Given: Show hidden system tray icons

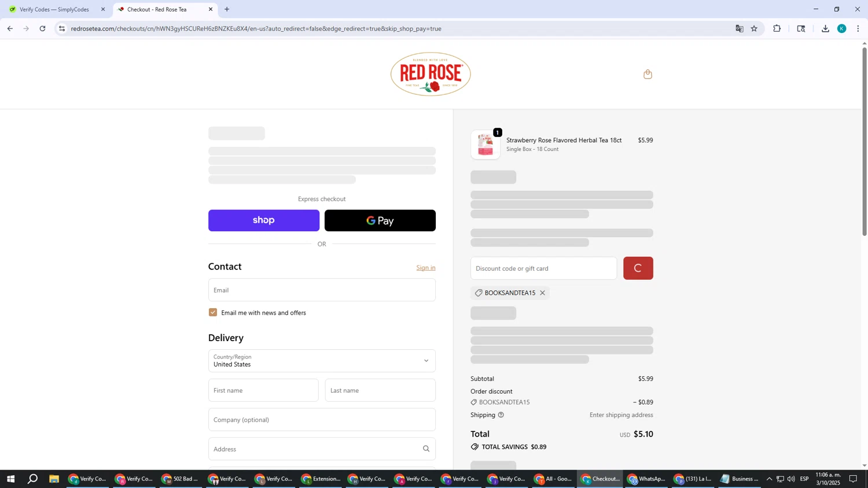Looking at the screenshot, I should click(x=769, y=479).
